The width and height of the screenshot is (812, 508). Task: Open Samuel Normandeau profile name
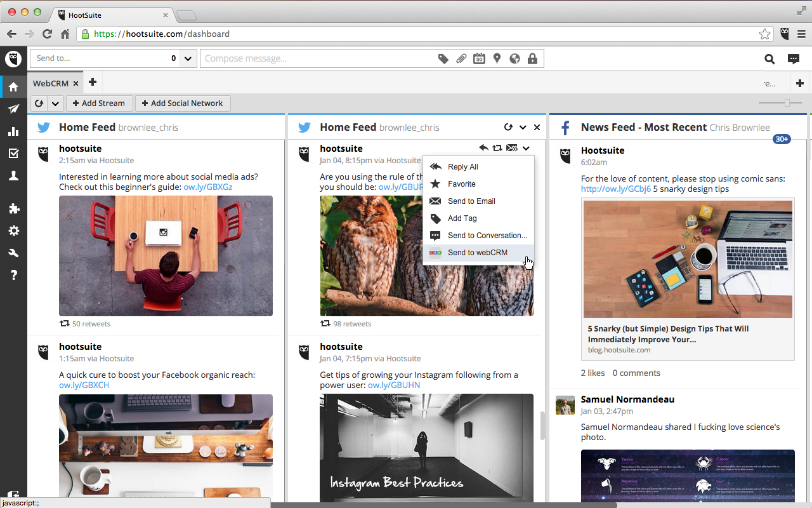click(x=627, y=399)
